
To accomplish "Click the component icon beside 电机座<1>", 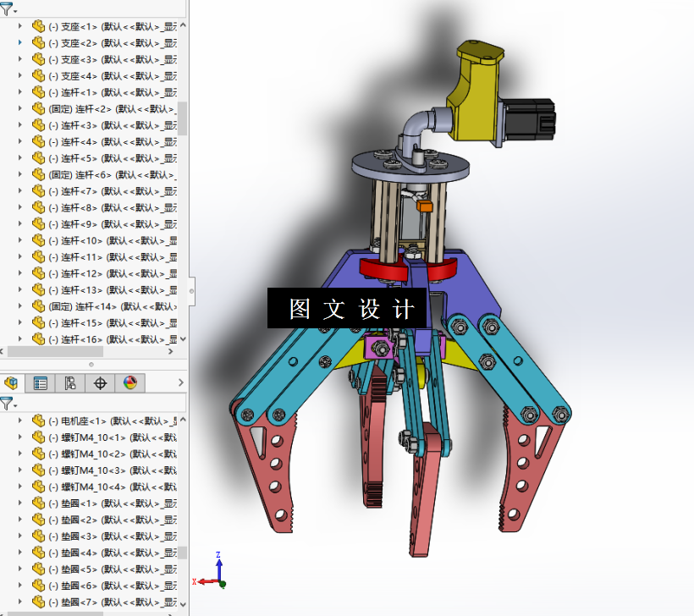I will pos(37,419).
